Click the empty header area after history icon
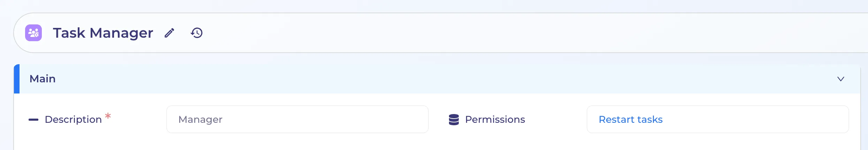Viewport: 868px width, 150px height. [523, 33]
